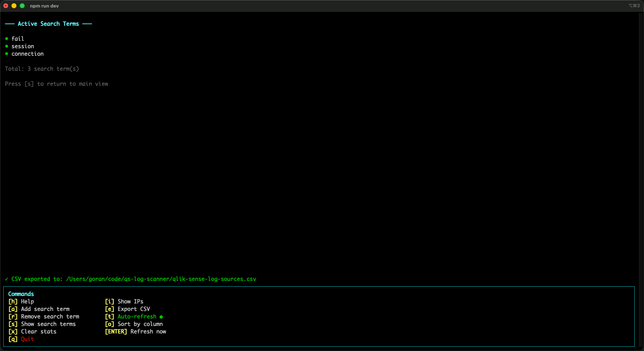This screenshot has height=351, width=644.
Task: Click the green maximize window button
Action: click(22, 6)
